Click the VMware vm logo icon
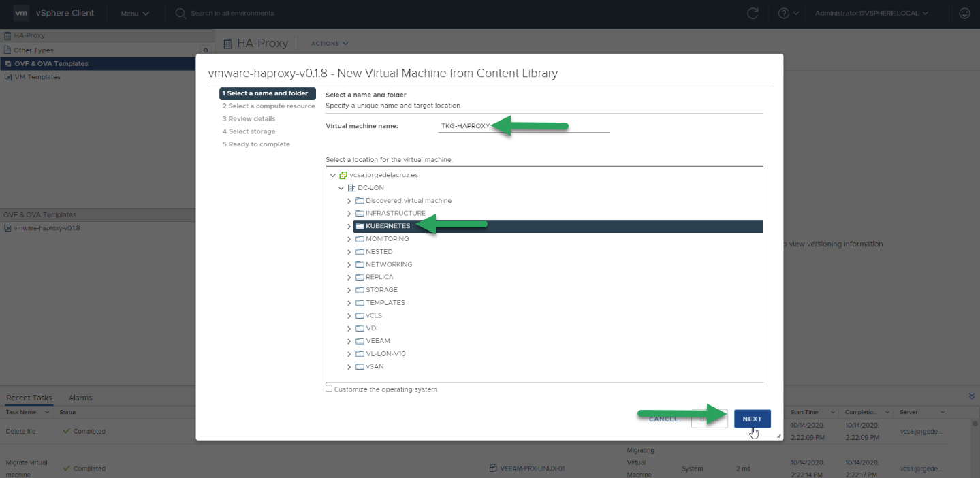The width and height of the screenshot is (980, 478). (22, 13)
